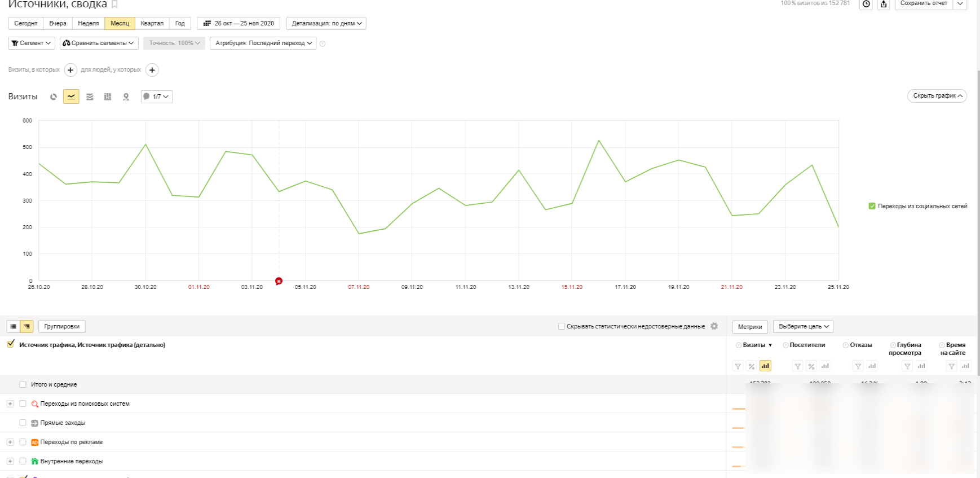Image resolution: width=980 pixels, height=478 pixels.
Task: Open table settings gear icon
Action: pos(714,326)
